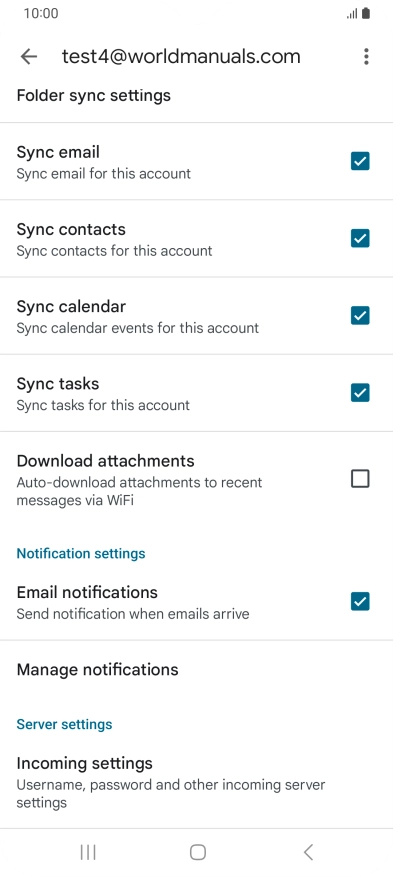Uncheck the Sync contacts checkbox
Viewport: 393px width, 877px height.
point(360,238)
